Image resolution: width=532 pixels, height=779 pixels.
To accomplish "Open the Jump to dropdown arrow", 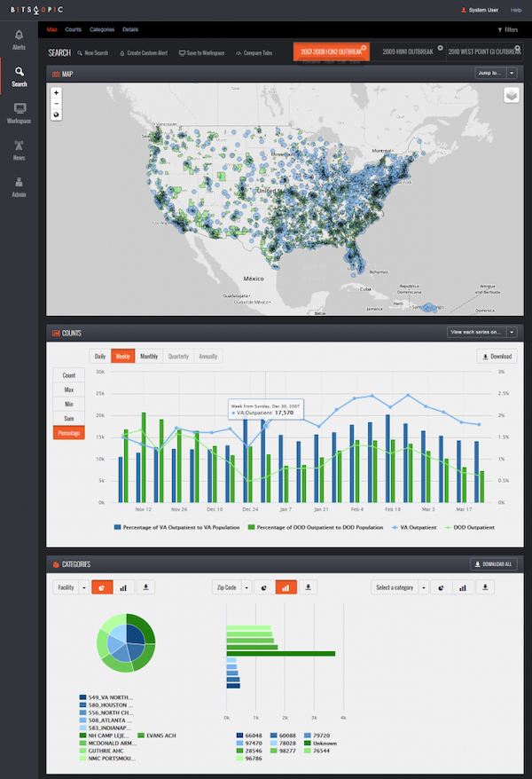I will click(x=512, y=73).
